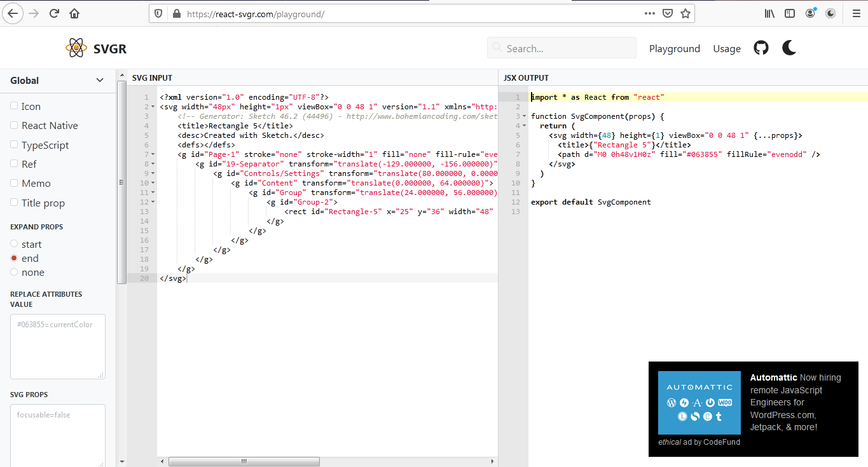Reload the page with the refresh icon
This screenshot has height=467, width=868.
(x=54, y=13)
